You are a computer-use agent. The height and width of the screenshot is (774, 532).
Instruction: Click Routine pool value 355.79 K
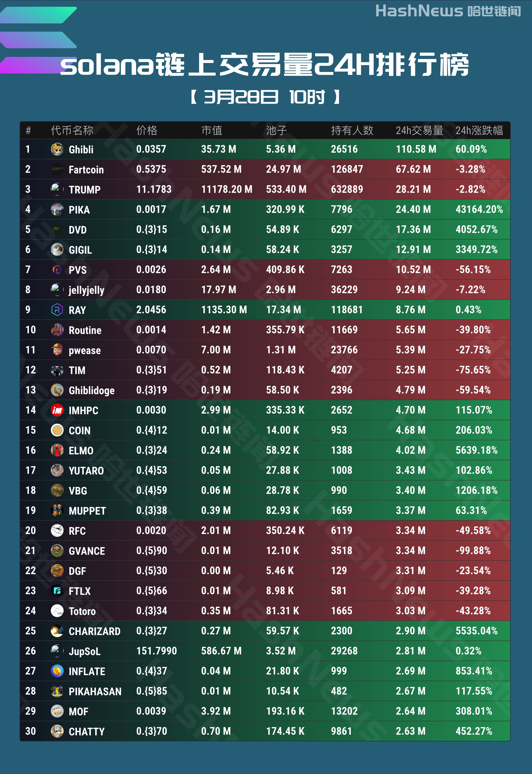[x=285, y=330]
